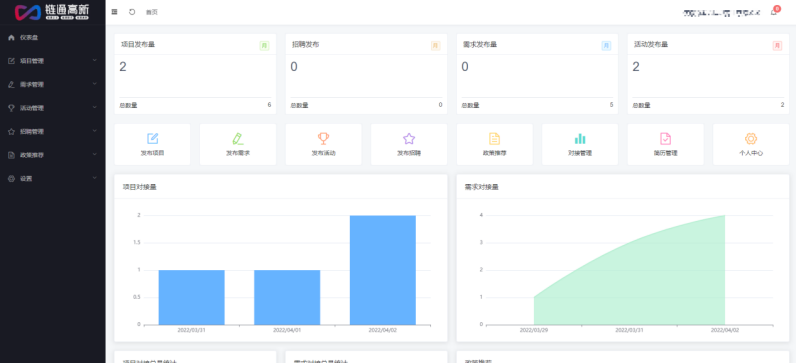Viewport: 796px width, 363px height.
Task: Open 简历管理 via its pink file icon
Action: 666,138
